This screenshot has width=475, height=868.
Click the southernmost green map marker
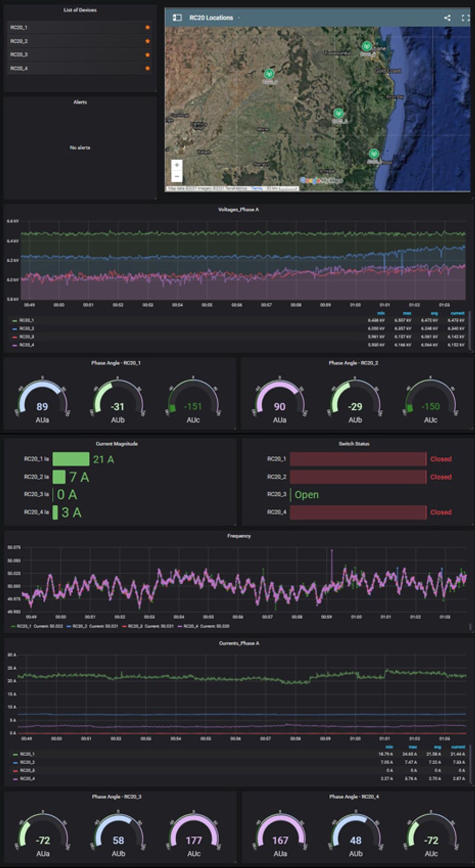pyautogui.click(x=374, y=154)
